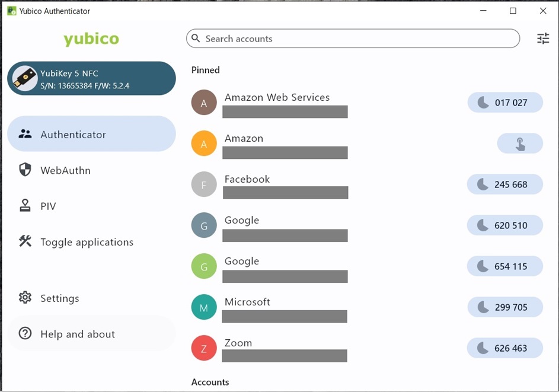Click the orange Amazon avatar icon
This screenshot has height=392, width=559.
(204, 144)
